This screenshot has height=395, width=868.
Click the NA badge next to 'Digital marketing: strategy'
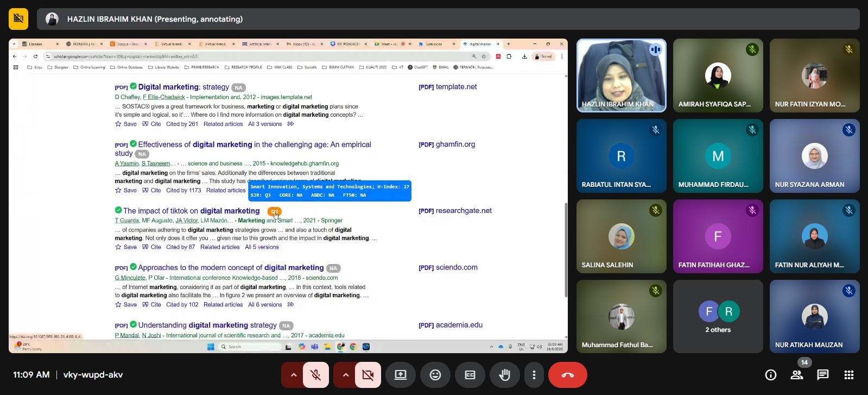tap(239, 87)
